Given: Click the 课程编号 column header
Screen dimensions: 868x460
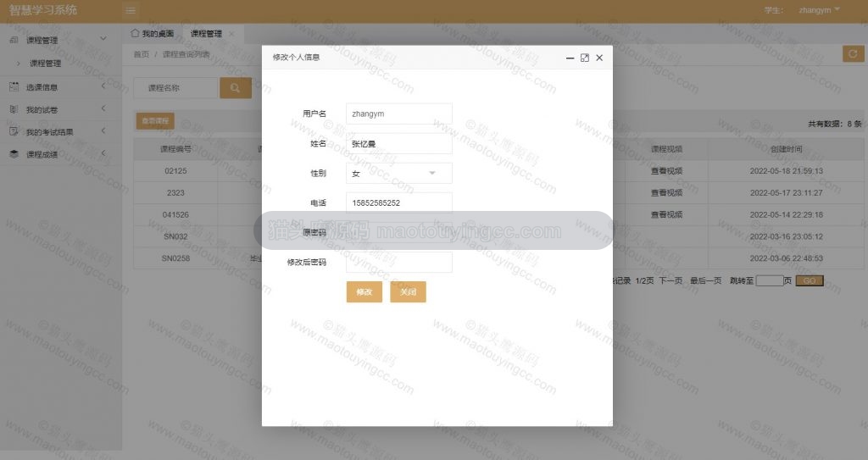Looking at the screenshot, I should (x=175, y=149).
